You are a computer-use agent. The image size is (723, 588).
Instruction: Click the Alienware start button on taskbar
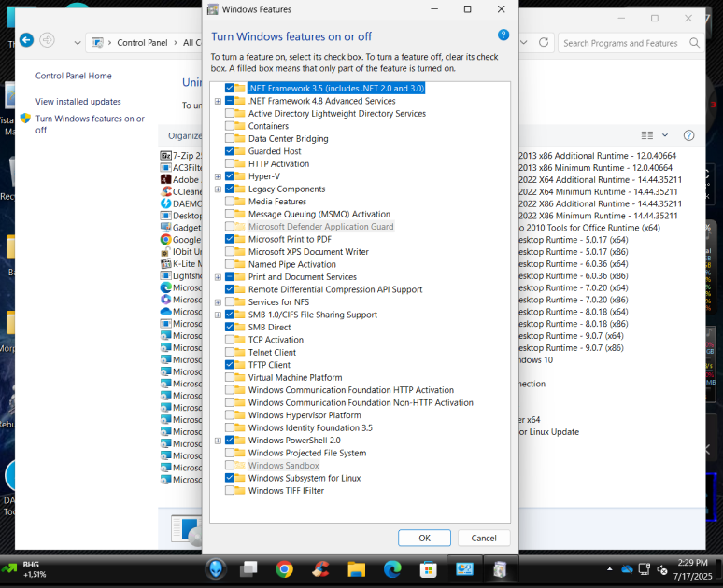pos(216,569)
